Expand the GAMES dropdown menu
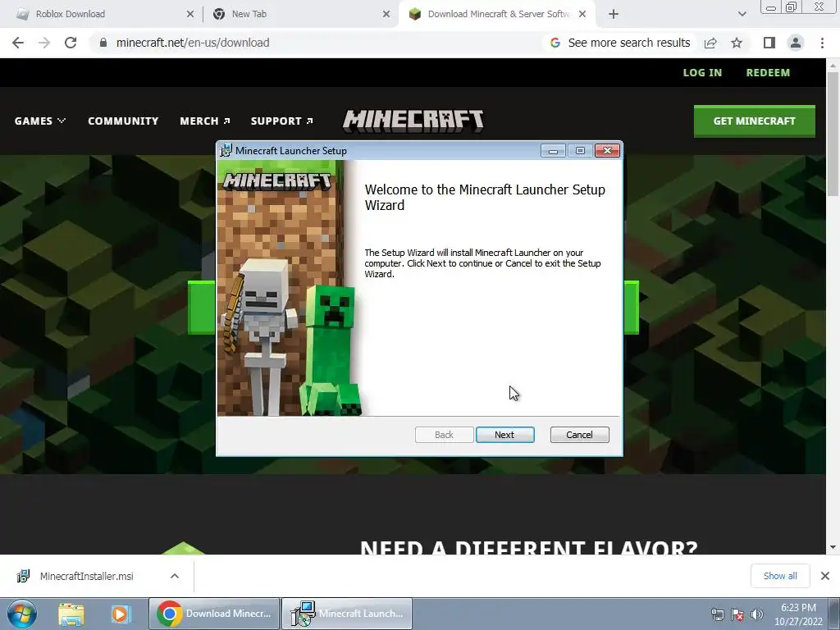Image resolution: width=840 pixels, height=630 pixels. coord(40,121)
